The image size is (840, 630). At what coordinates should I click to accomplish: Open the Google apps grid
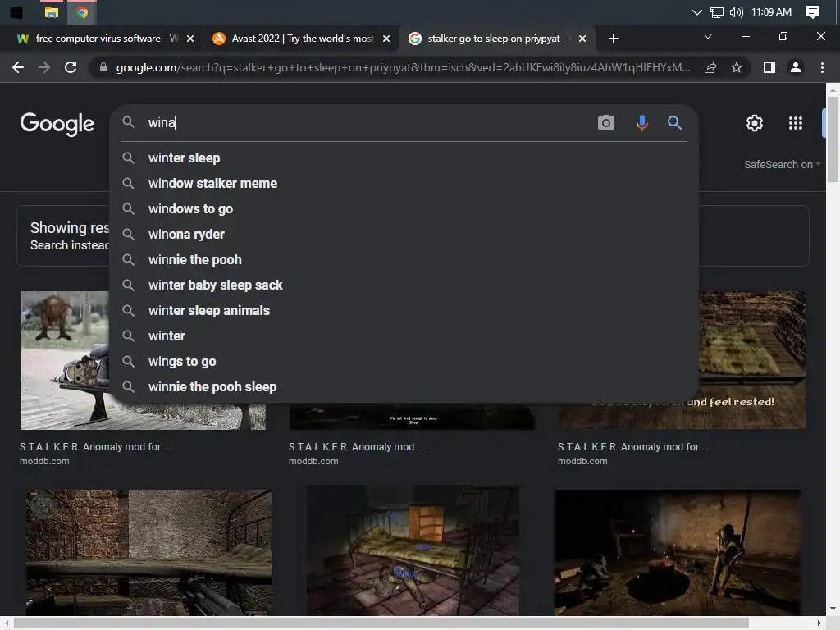coord(796,123)
